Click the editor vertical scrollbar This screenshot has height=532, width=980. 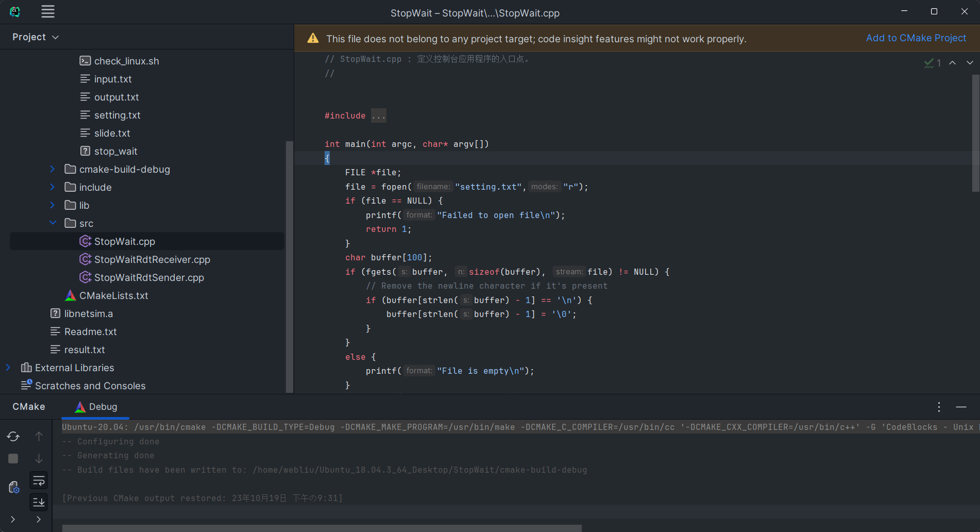pyautogui.click(x=975, y=134)
